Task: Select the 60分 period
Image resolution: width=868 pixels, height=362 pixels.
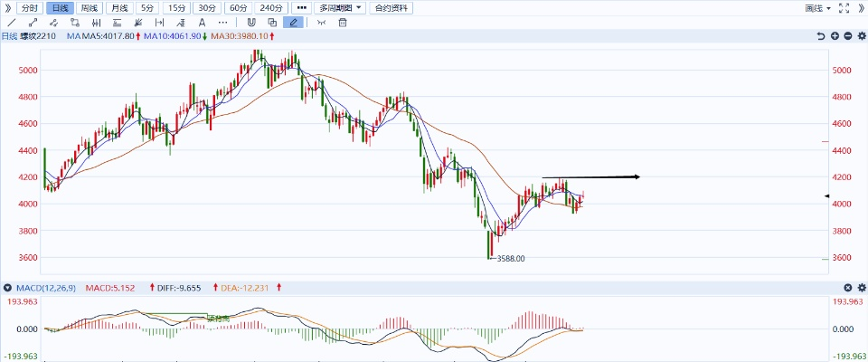Action: tap(238, 8)
